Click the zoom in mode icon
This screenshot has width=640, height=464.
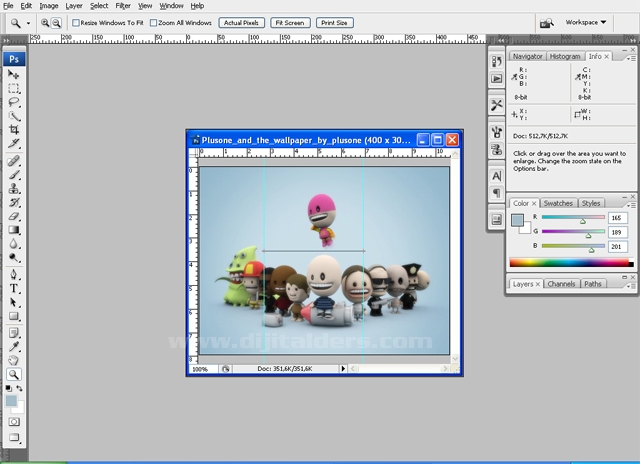coord(44,23)
